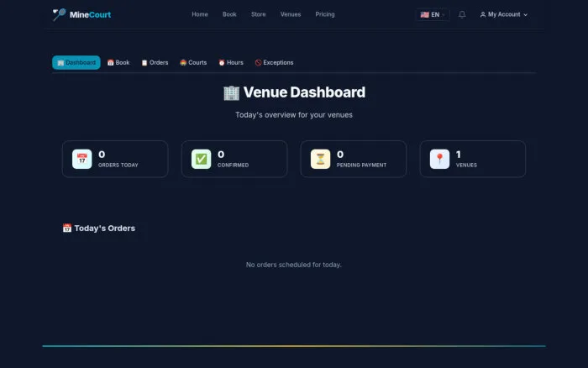
Task: Navigate to Venues in the top menu
Action: [291, 14]
